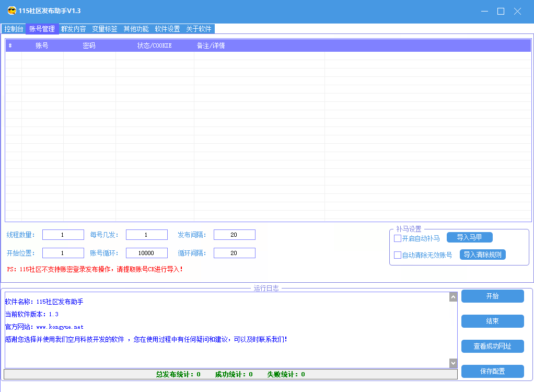Click the 备注/详情 column header

click(x=211, y=45)
